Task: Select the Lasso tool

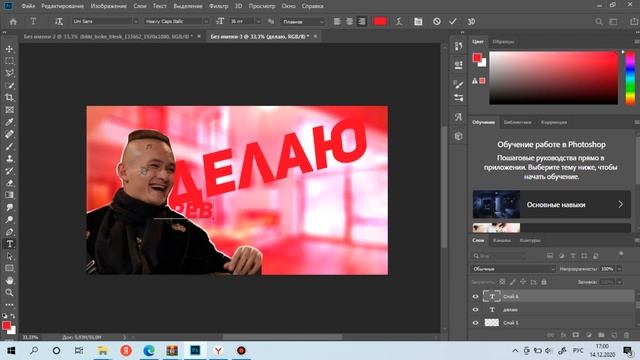Action: click(9, 73)
